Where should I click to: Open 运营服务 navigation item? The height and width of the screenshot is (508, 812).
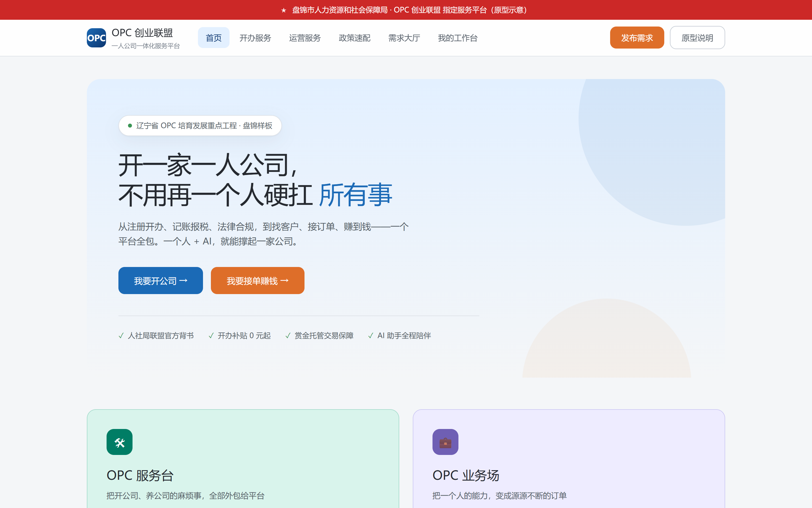[x=305, y=38]
